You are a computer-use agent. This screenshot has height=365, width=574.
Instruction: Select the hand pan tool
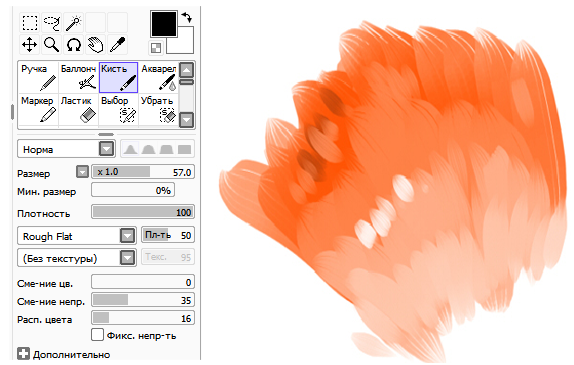click(96, 45)
